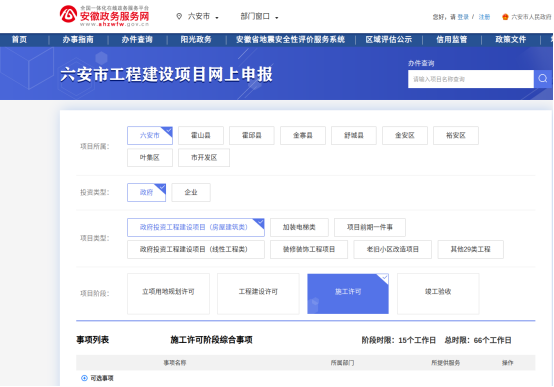Switch to 立项用地规划许可 stage
The height and width of the screenshot is (387, 554).
click(168, 294)
